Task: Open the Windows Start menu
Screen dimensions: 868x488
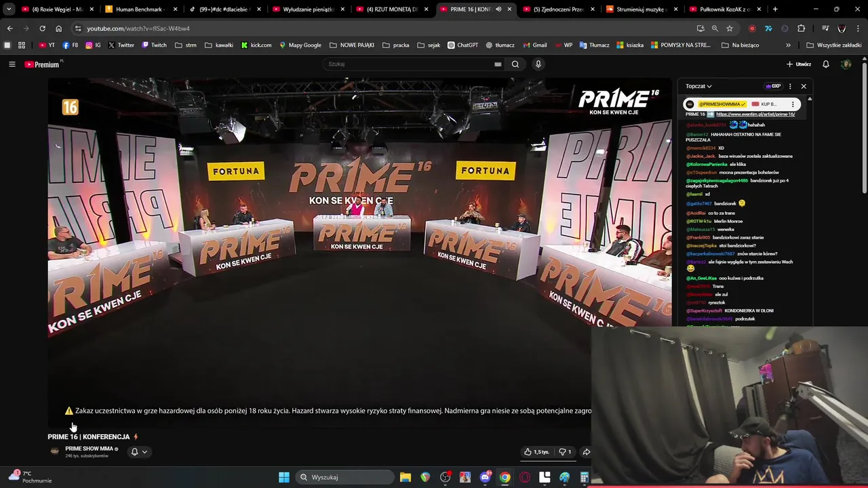Action: point(284,477)
